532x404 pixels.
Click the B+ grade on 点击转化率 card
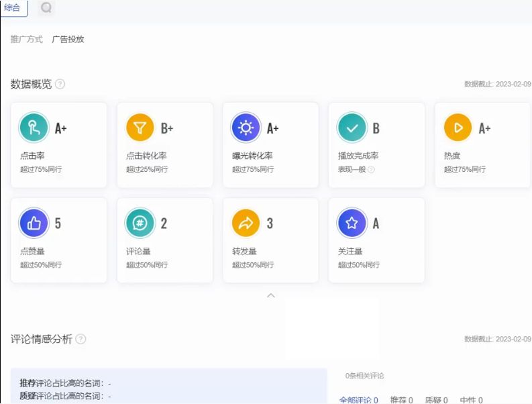pyautogui.click(x=167, y=128)
